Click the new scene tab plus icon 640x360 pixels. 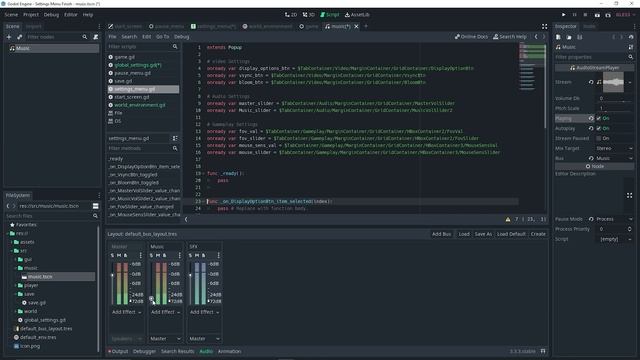click(x=366, y=26)
